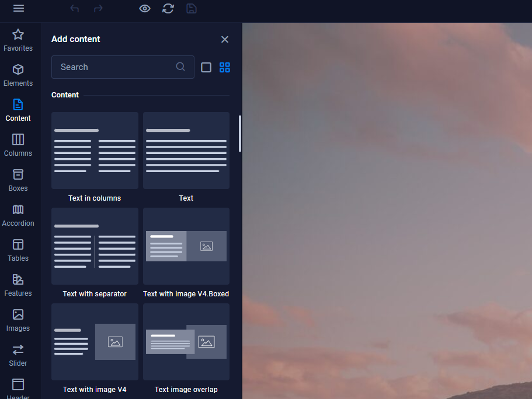
Task: Select the Columns sidebar icon
Action: (x=18, y=145)
